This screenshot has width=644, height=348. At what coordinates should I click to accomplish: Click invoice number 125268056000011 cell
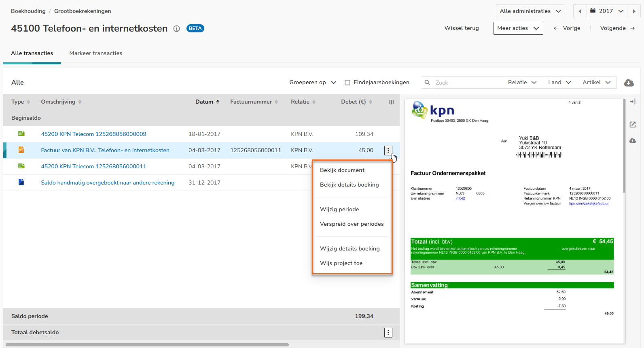(256, 151)
